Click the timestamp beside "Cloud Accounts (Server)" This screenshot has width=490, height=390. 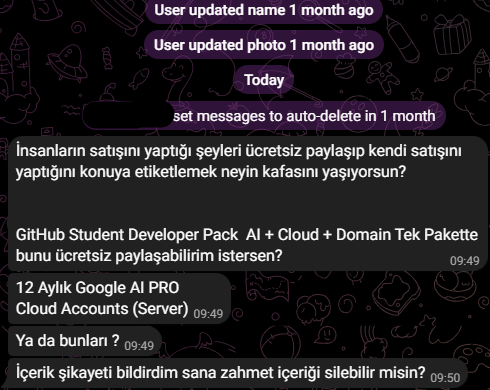pos(208,314)
